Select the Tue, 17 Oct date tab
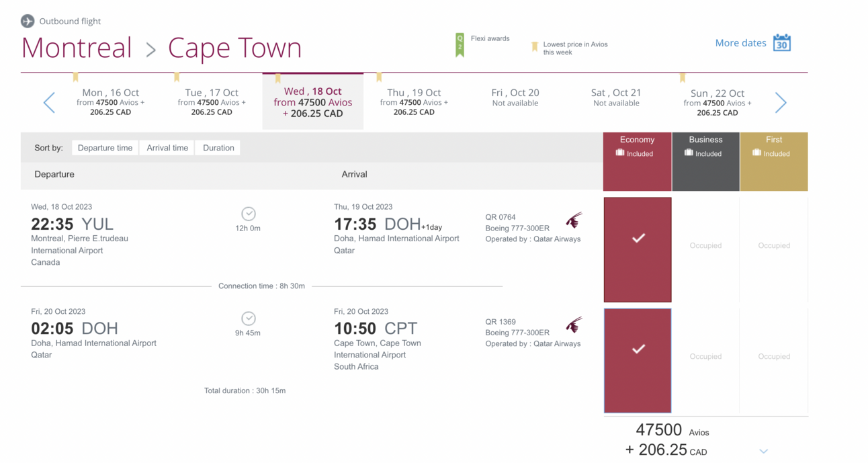Image resolution: width=868 pixels, height=463 pixels. pos(212,102)
